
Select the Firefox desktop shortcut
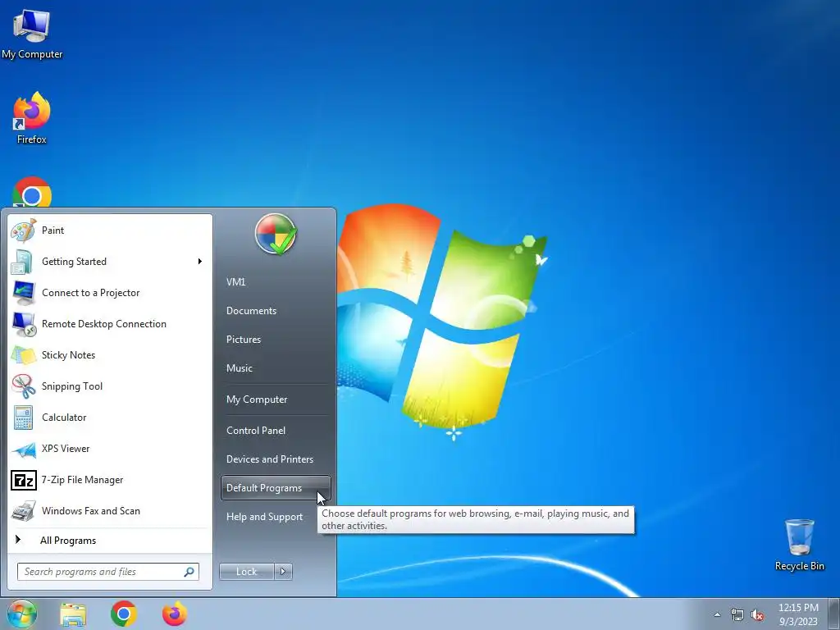pos(32,118)
